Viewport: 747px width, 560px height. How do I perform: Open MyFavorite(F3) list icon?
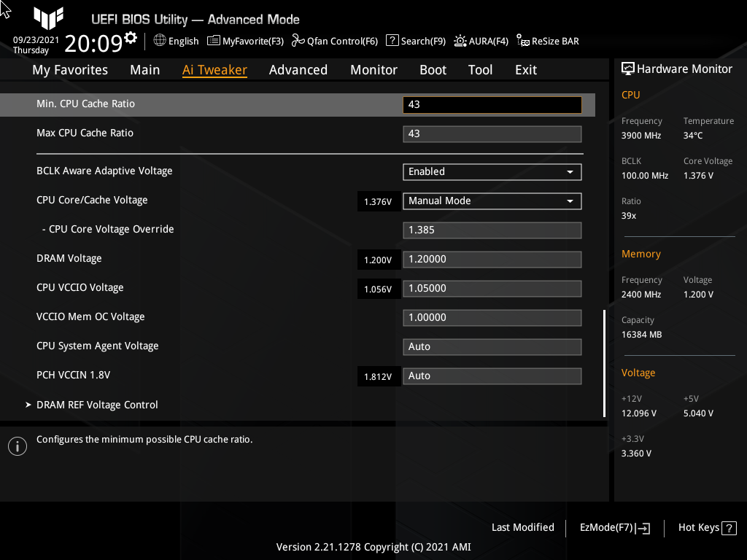[214, 41]
